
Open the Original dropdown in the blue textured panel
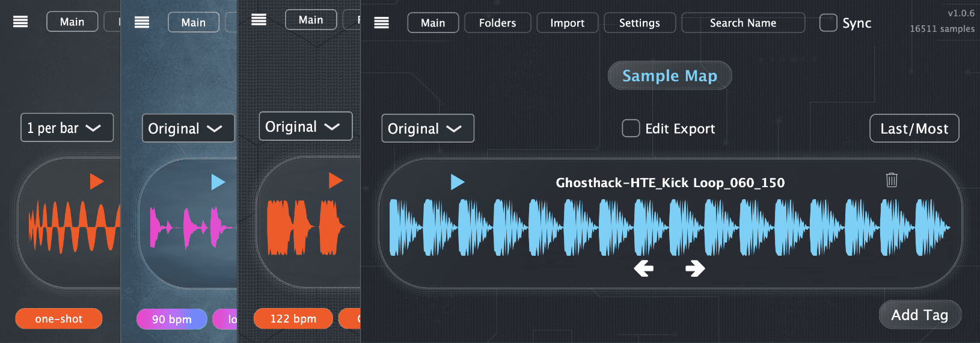pos(188,128)
